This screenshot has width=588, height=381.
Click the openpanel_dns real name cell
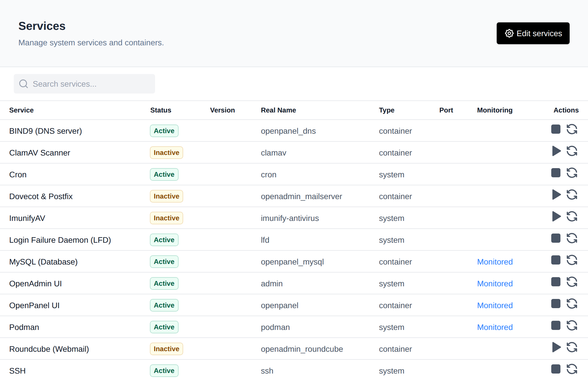[288, 131]
